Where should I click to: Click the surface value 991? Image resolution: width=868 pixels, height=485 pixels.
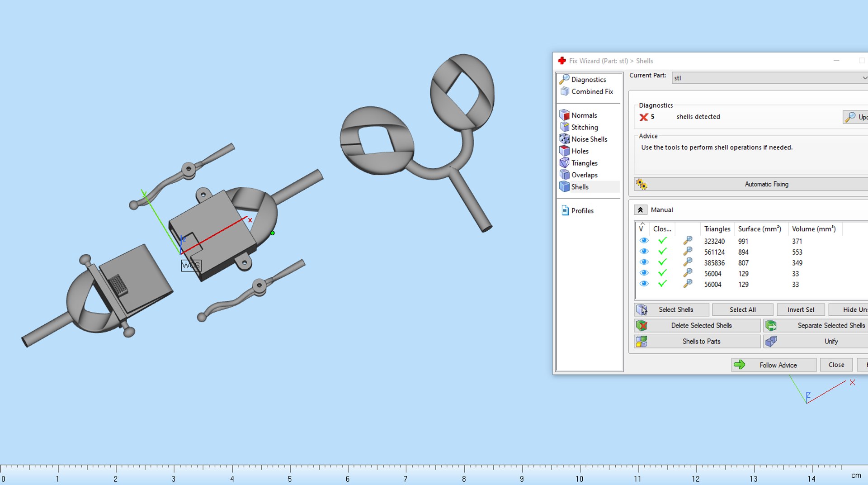click(x=743, y=241)
